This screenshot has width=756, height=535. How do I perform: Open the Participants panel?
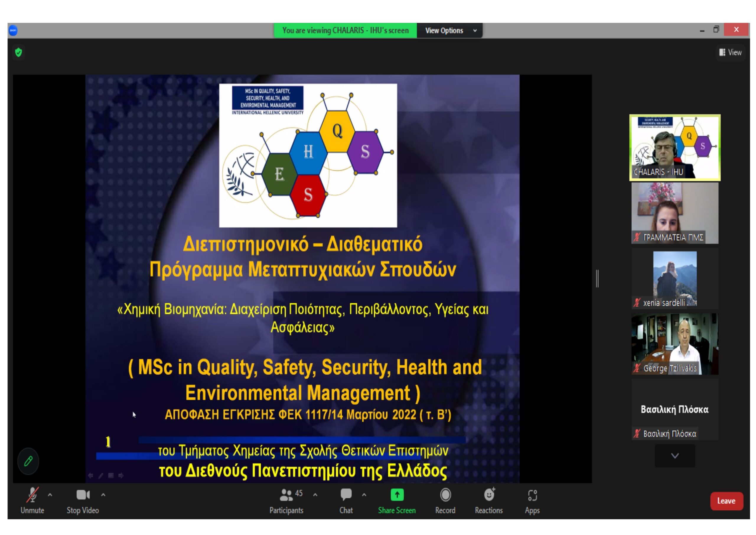[x=286, y=500]
